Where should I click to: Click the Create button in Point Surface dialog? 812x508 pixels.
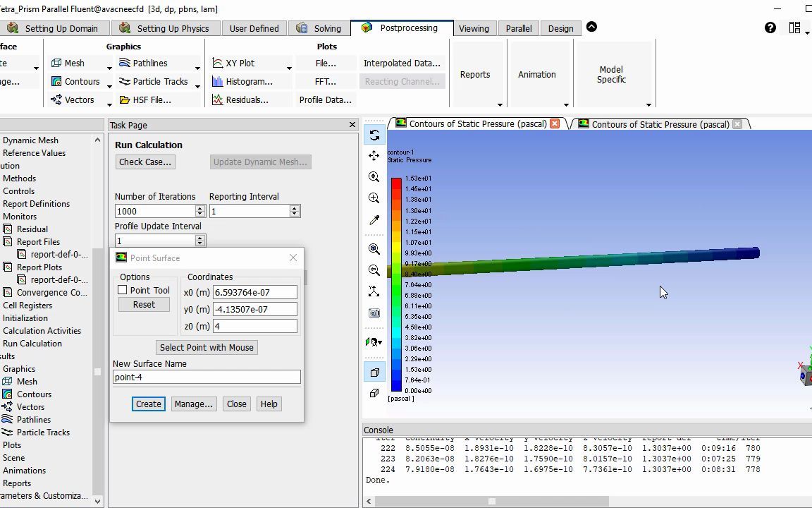pyautogui.click(x=148, y=404)
